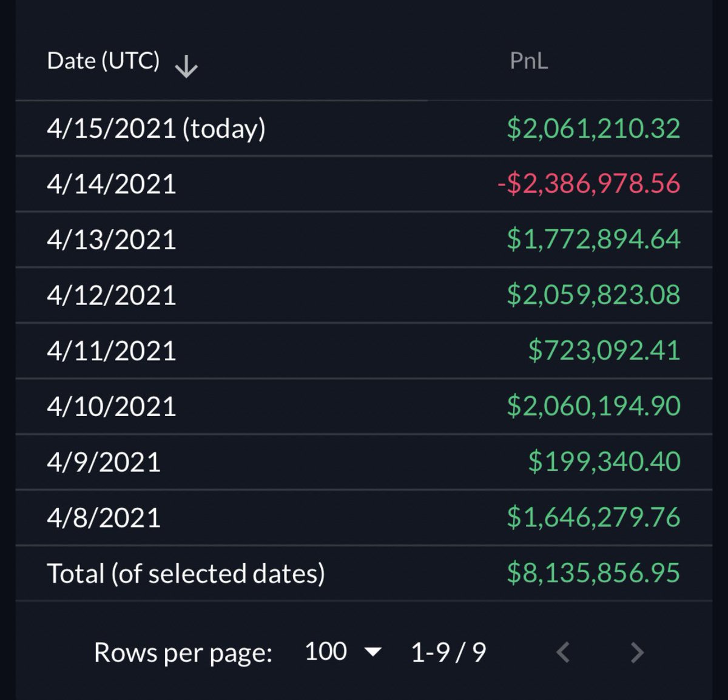
Task: Open the Rows per page dropdown
Action: point(343,652)
